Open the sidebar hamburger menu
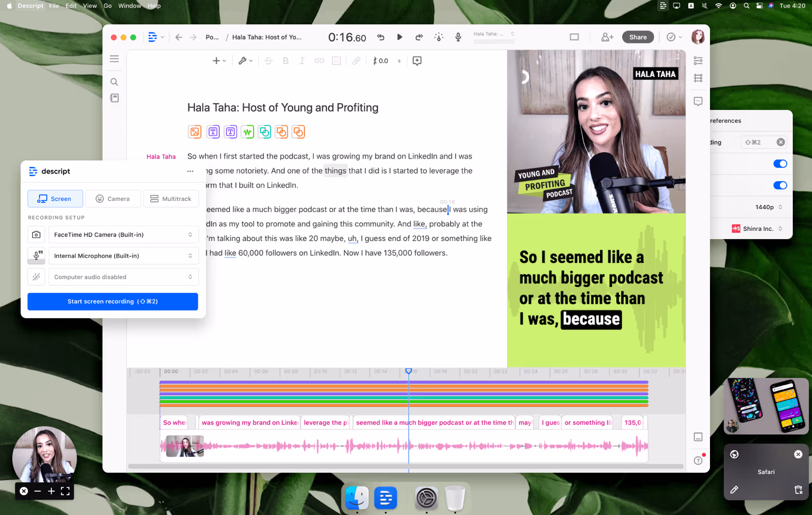Viewport: 812px width, 515px height. click(114, 59)
